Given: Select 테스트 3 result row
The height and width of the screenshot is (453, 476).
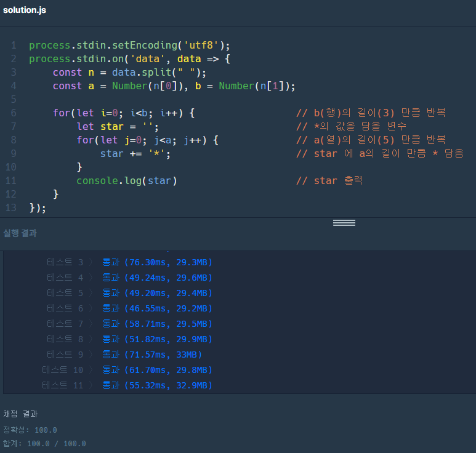Looking at the screenshot, I should tap(129, 262).
